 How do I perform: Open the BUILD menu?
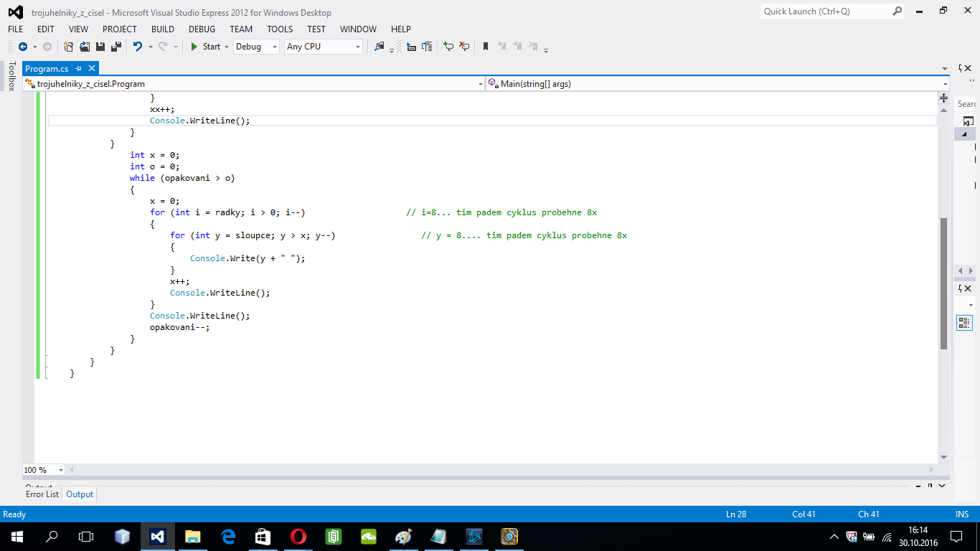tap(162, 29)
